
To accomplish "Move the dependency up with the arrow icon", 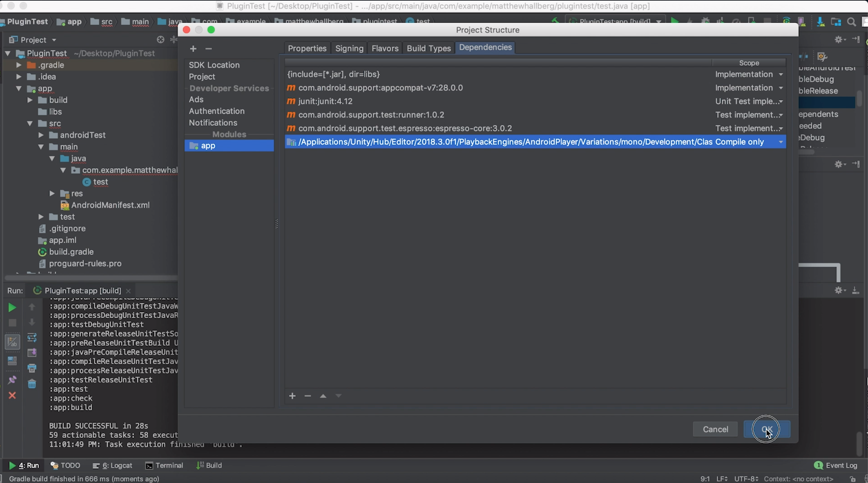I will pos(323,396).
